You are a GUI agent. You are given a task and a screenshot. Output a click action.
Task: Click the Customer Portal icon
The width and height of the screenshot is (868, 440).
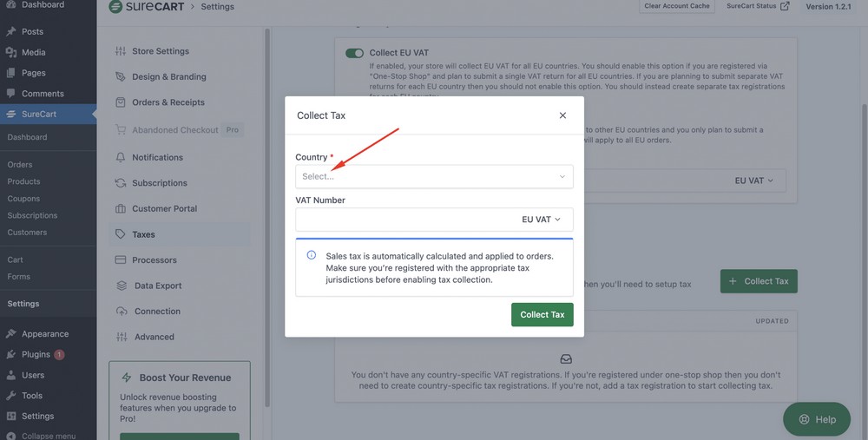121,209
